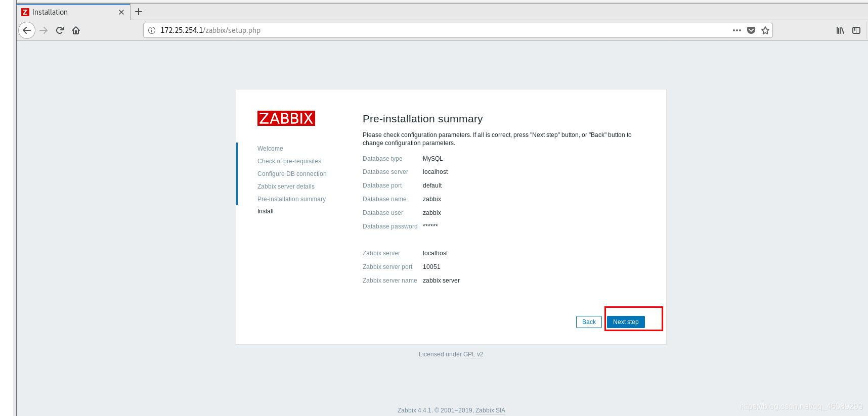The image size is (868, 416).
Task: Click the Zabbix server name label
Action: point(390,281)
